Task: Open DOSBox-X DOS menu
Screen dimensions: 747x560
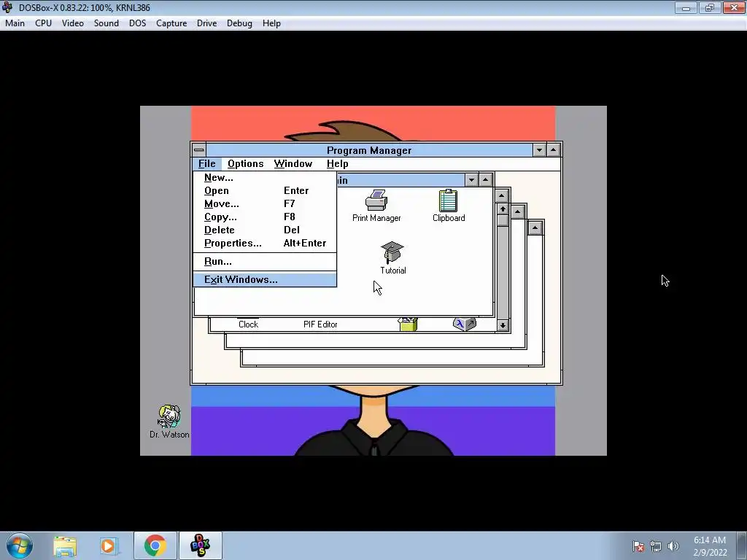Action: pos(138,23)
